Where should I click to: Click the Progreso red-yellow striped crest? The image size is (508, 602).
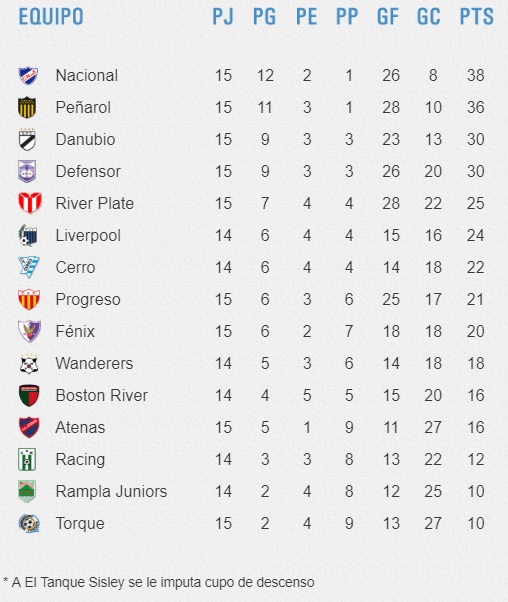pyautogui.click(x=29, y=299)
